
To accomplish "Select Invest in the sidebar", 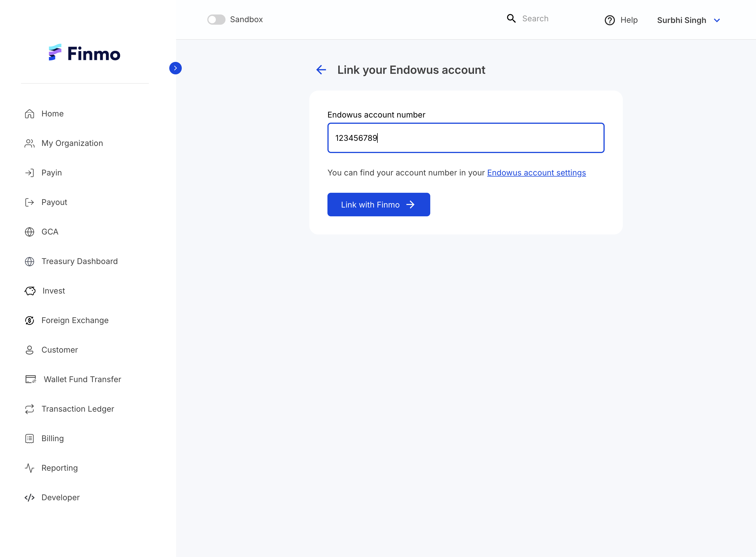I will click(54, 291).
